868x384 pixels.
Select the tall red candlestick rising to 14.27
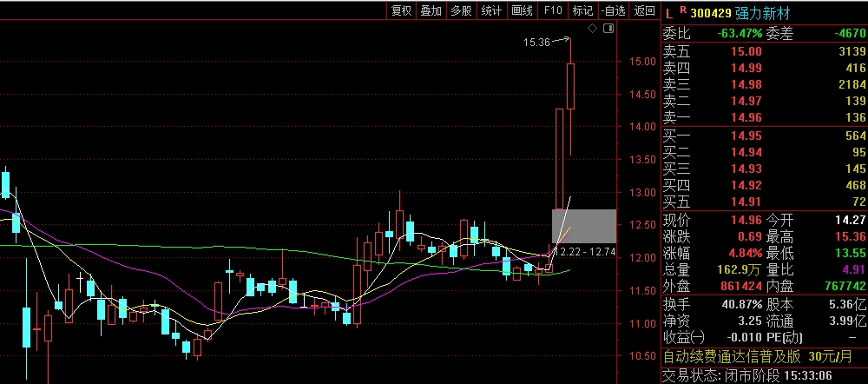[x=560, y=160]
